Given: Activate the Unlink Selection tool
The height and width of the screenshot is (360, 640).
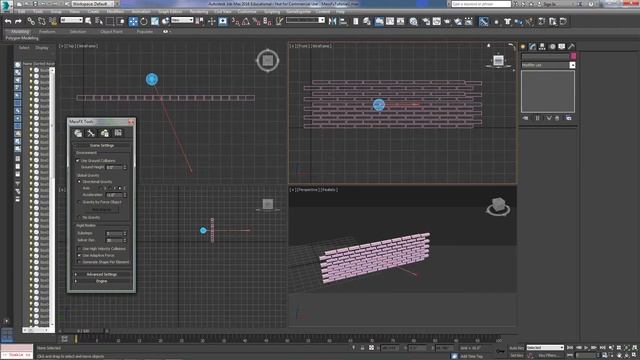Looking at the screenshot, I should click(42, 21).
